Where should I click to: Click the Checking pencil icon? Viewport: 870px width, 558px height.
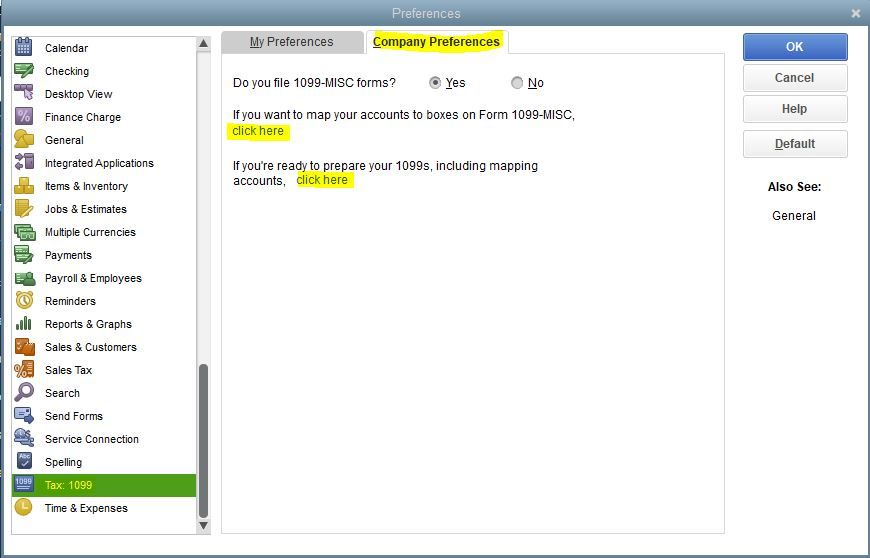coord(24,70)
